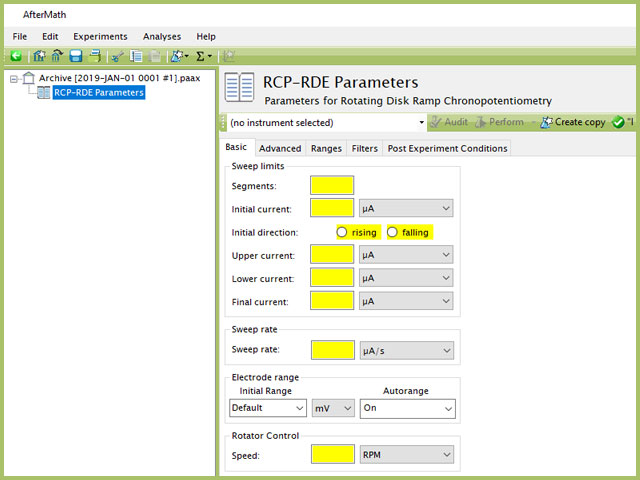Open the sigma analysis tools dropdown
The width and height of the screenshot is (640, 480).
(x=204, y=56)
